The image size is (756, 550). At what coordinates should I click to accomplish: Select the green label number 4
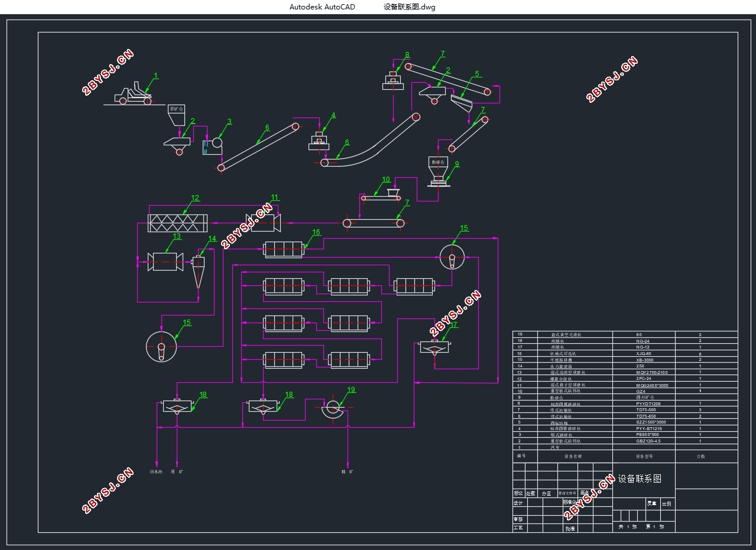pos(333,115)
